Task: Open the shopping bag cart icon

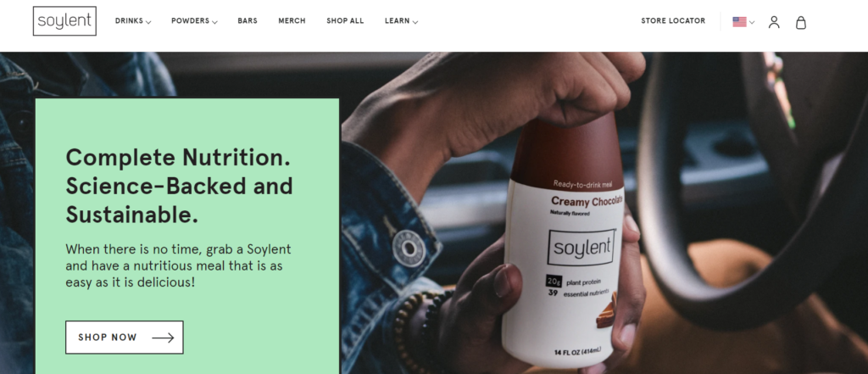Action: pos(800,22)
